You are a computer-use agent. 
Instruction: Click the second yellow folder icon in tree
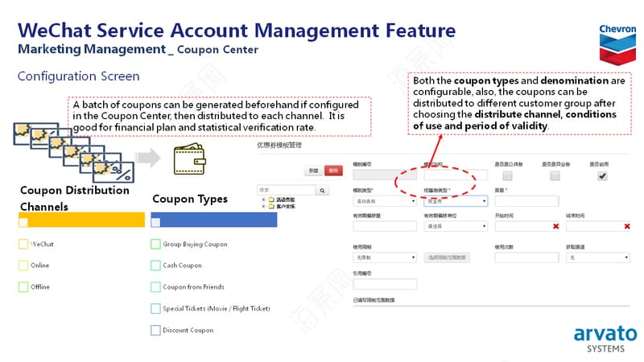[x=271, y=207]
